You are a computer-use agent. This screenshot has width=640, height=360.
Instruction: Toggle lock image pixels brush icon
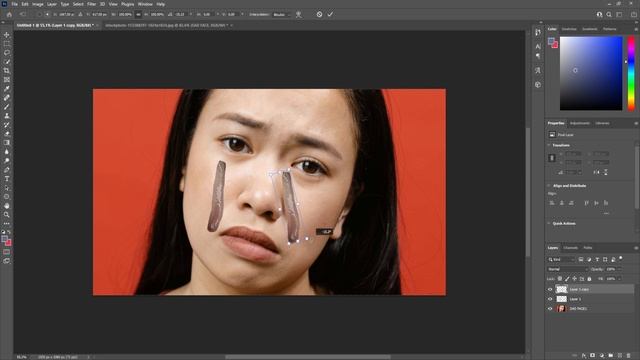(567, 279)
